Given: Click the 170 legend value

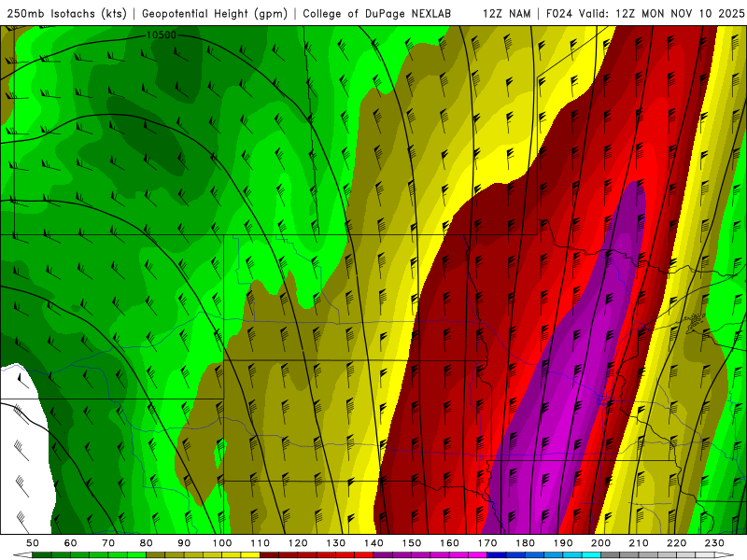Looking at the screenshot, I should (x=487, y=543).
